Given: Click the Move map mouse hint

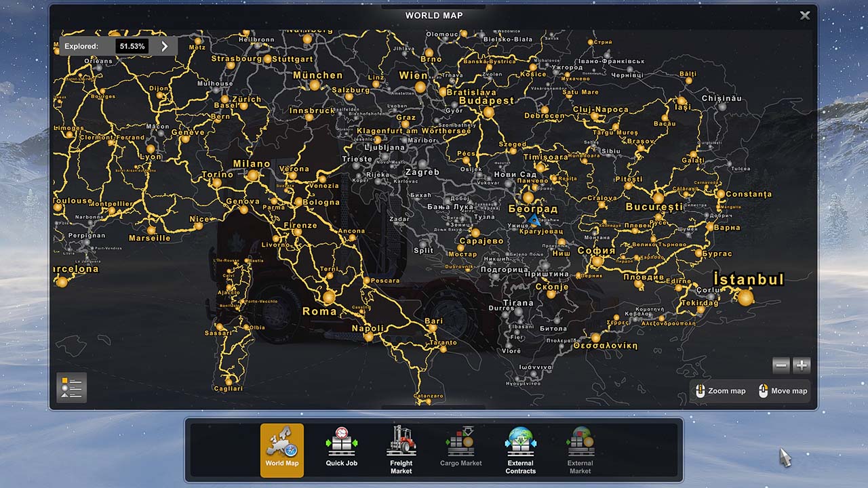Looking at the screenshot, I should click(783, 391).
